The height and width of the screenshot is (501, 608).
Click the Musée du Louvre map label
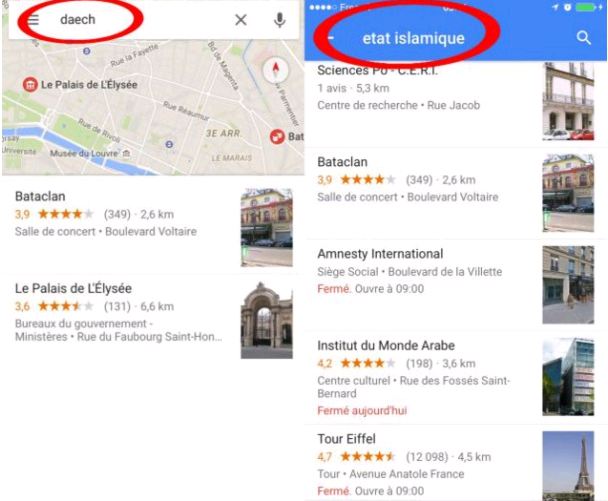(83, 154)
